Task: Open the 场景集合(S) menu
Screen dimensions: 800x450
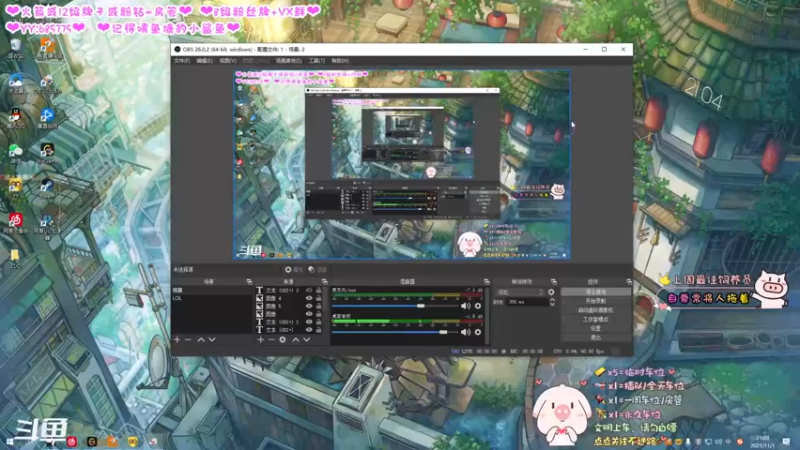Action: (x=288, y=61)
